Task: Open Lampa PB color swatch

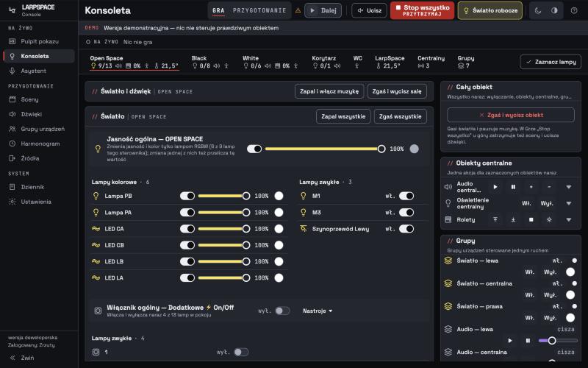Action: 279,196
